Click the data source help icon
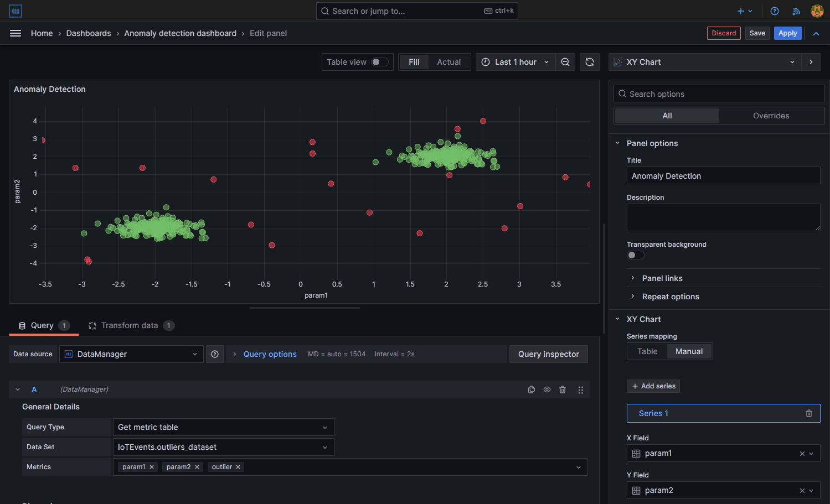 215,354
